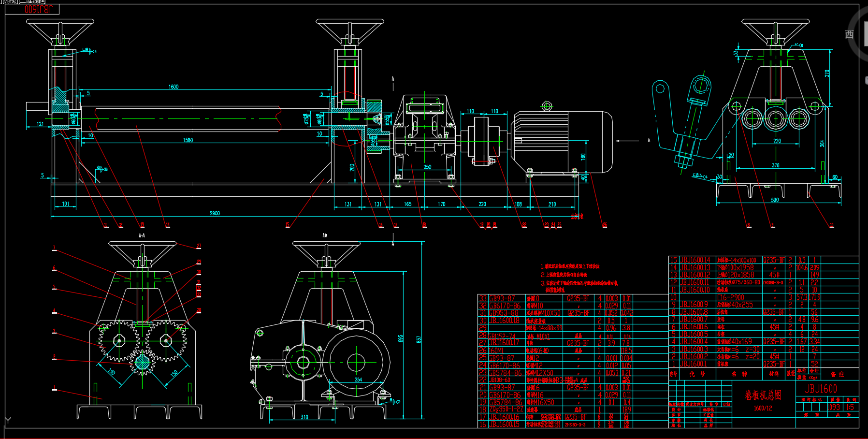The image size is (868, 439).
Task: Select the 1580 dimension text
Action: [188, 140]
